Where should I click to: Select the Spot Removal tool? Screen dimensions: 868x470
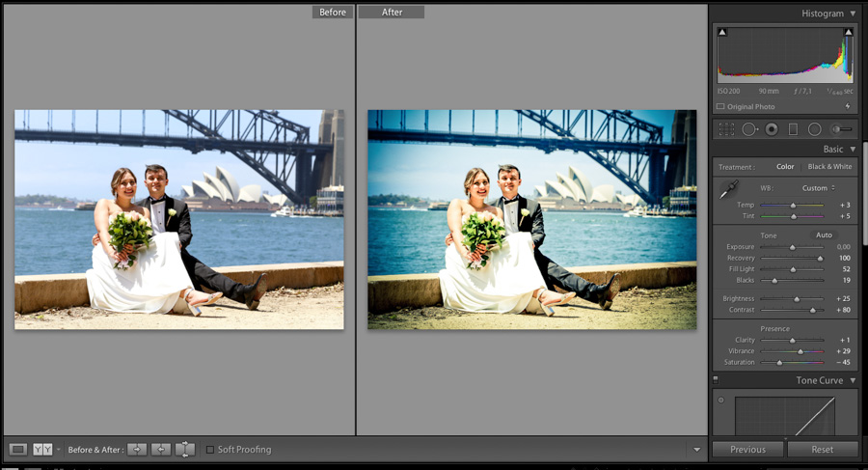coord(749,129)
